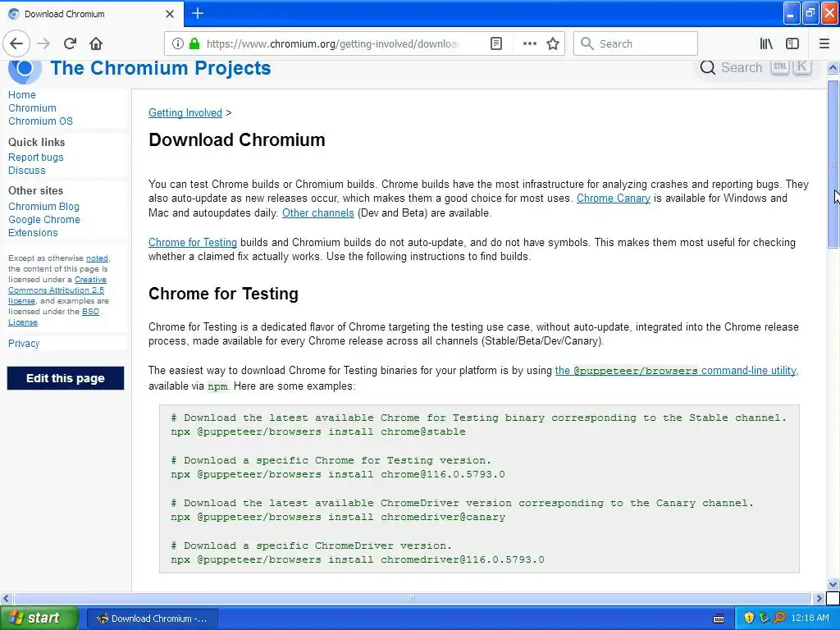The image size is (840, 630).
Task: Click the security shield tray icon
Action: pos(749,619)
